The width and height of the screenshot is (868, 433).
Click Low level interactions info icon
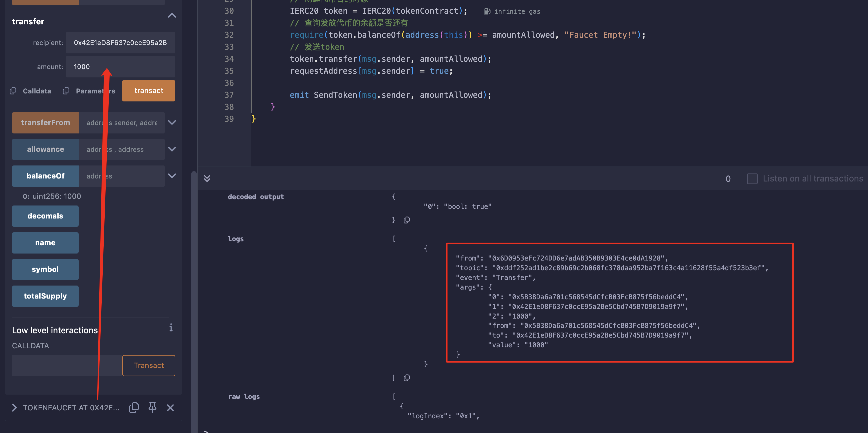coord(171,328)
